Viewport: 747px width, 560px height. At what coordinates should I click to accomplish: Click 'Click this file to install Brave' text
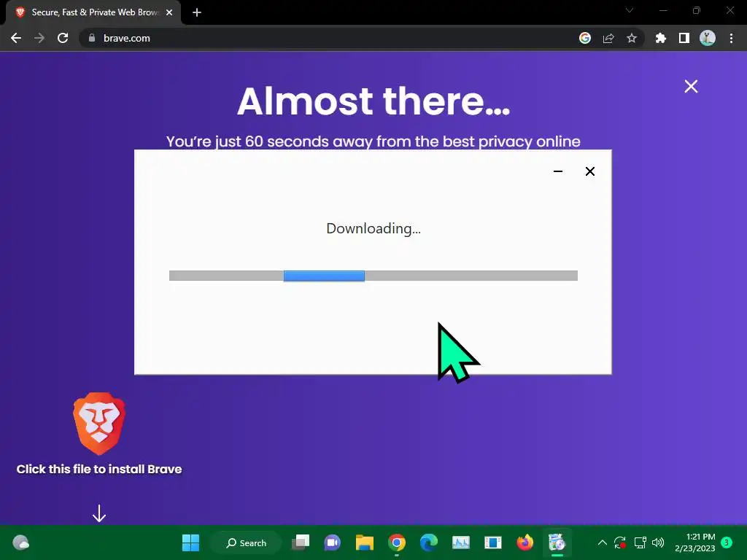(99, 469)
